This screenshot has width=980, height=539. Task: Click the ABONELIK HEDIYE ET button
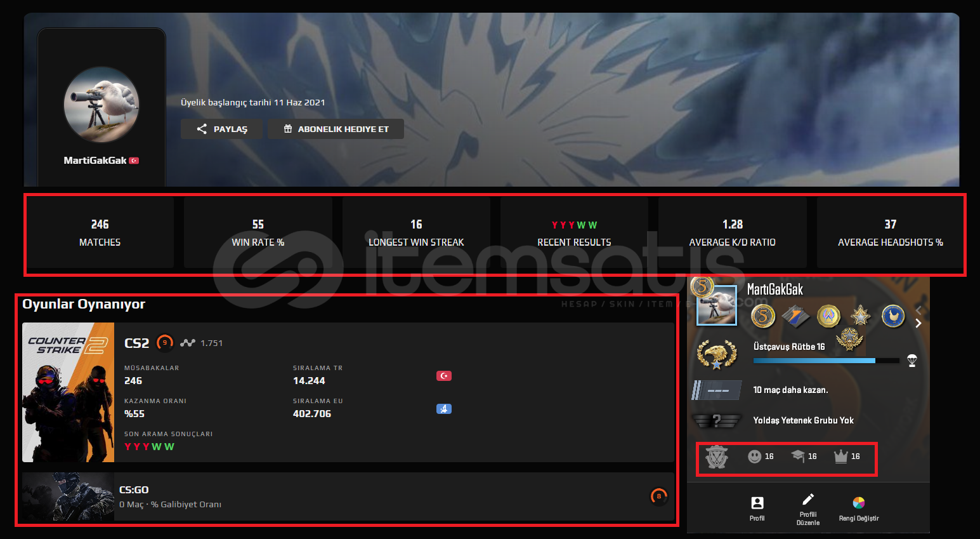point(336,129)
